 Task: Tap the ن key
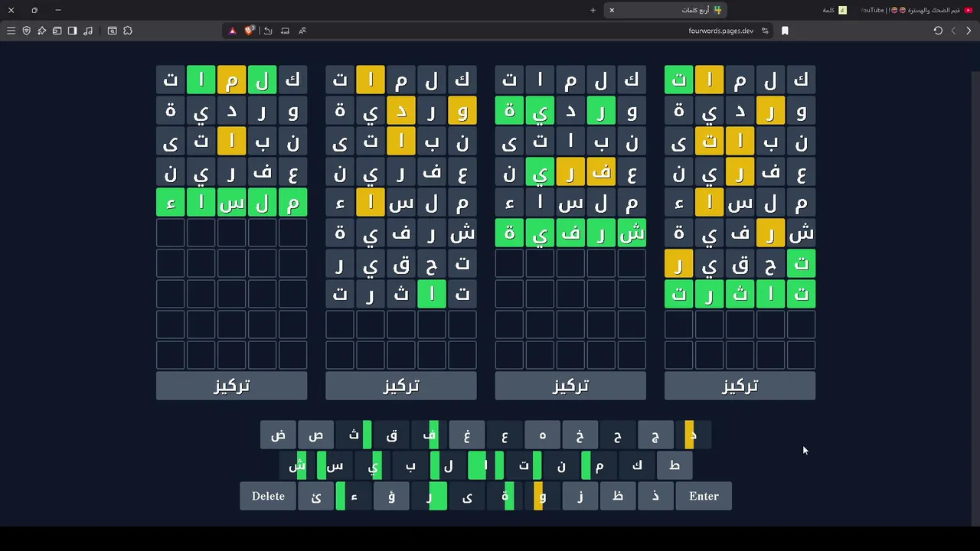point(561,465)
